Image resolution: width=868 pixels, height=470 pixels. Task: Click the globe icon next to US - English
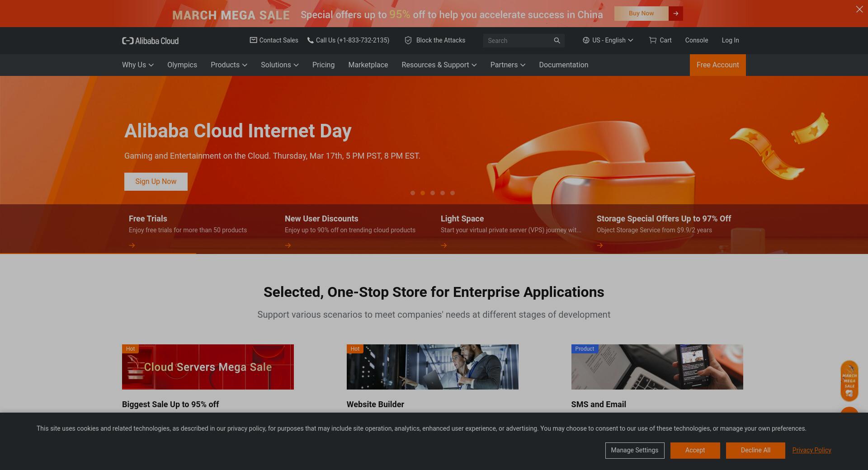[586, 40]
